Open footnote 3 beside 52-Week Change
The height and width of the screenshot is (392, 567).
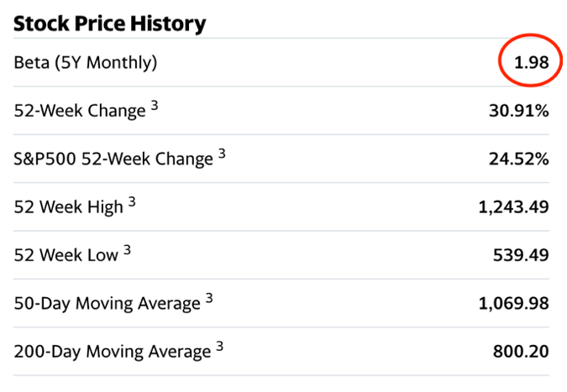155,106
